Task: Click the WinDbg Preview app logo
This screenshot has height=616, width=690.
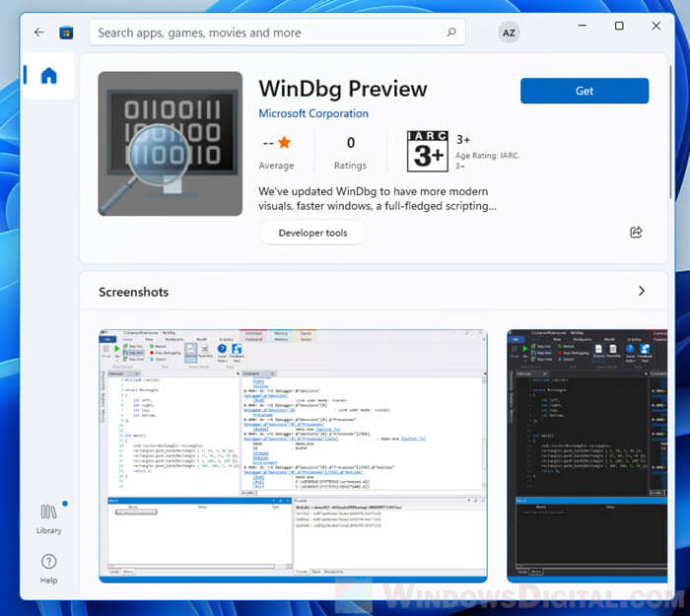Action: point(171,144)
